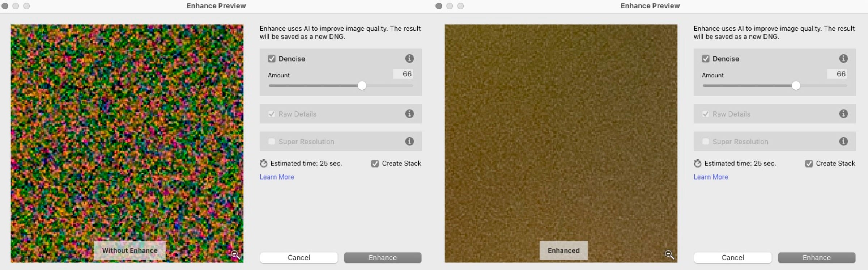Open Denoise info icon in right window

843,59
